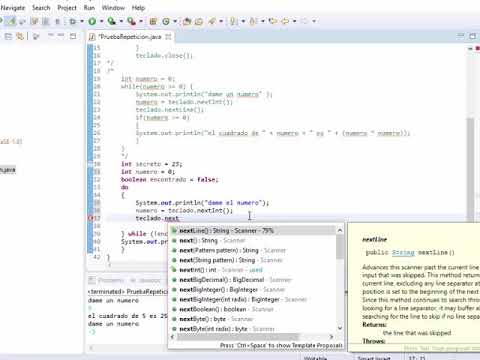
Task: Click the New Java Package icon
Action: 153,21
